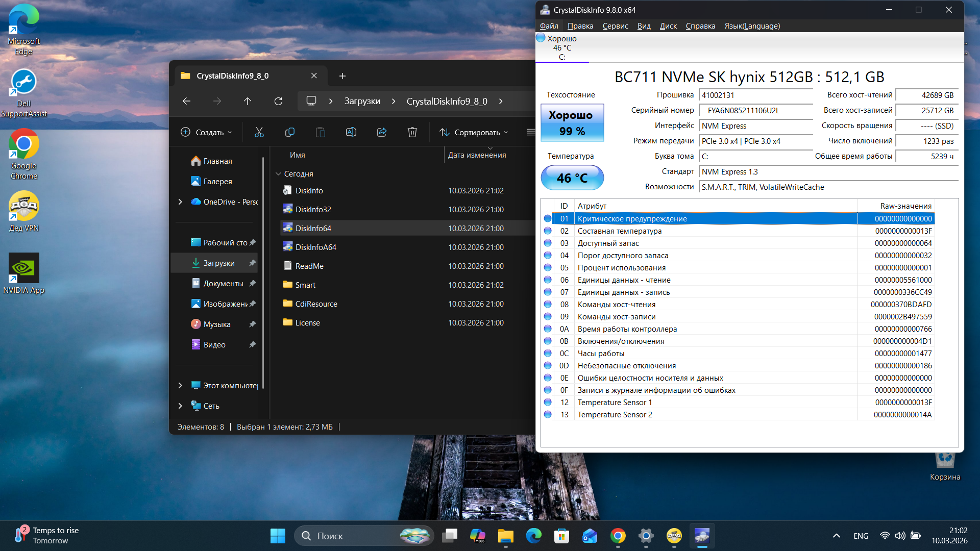
Task: Open the Язык(Language) menu
Action: [x=752, y=26]
